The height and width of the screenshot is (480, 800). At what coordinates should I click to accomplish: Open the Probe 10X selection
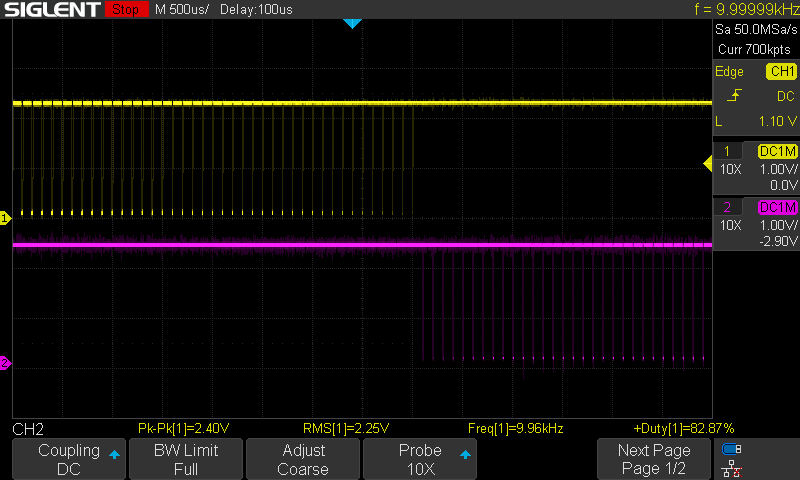click(x=420, y=459)
